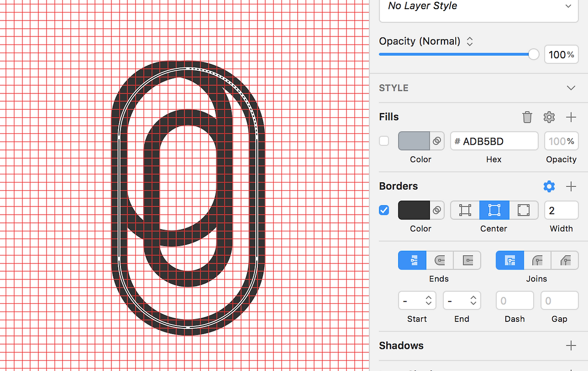Click the dark border color swatch

tap(414, 210)
